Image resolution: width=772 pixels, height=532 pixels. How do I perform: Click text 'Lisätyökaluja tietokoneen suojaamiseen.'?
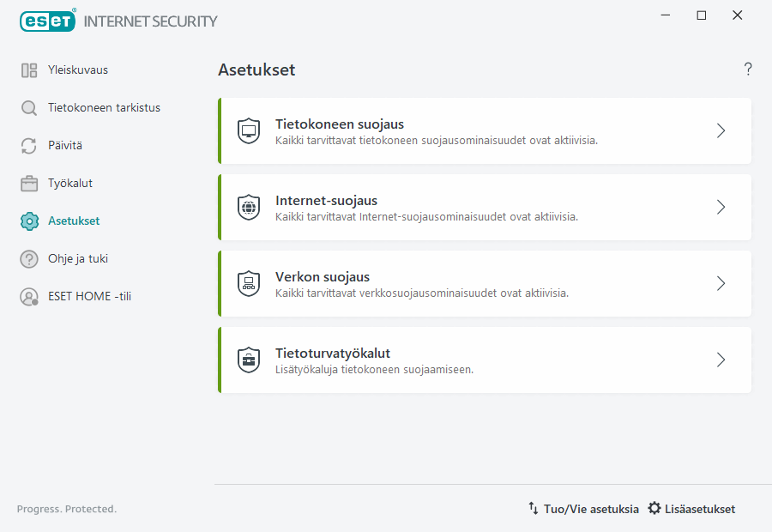(374, 370)
